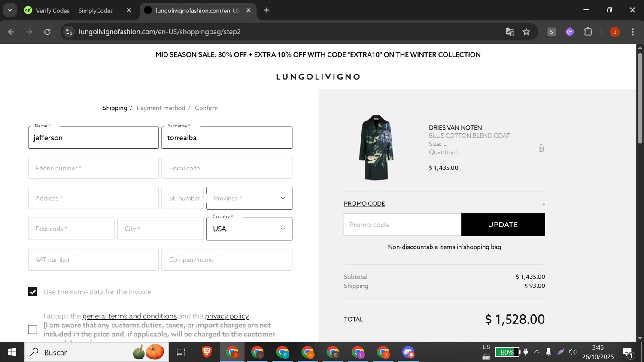Focus the St. number field
This screenshot has height=362, width=644.
pos(182,198)
